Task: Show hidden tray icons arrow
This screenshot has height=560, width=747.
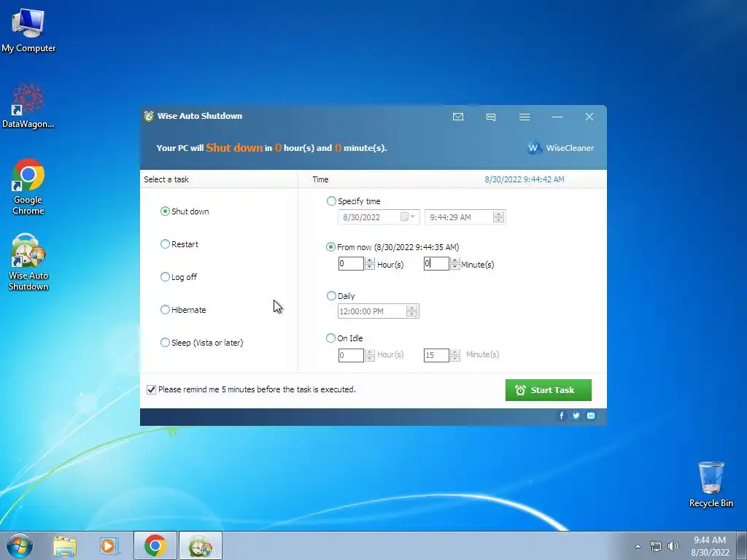Action: pyautogui.click(x=638, y=546)
